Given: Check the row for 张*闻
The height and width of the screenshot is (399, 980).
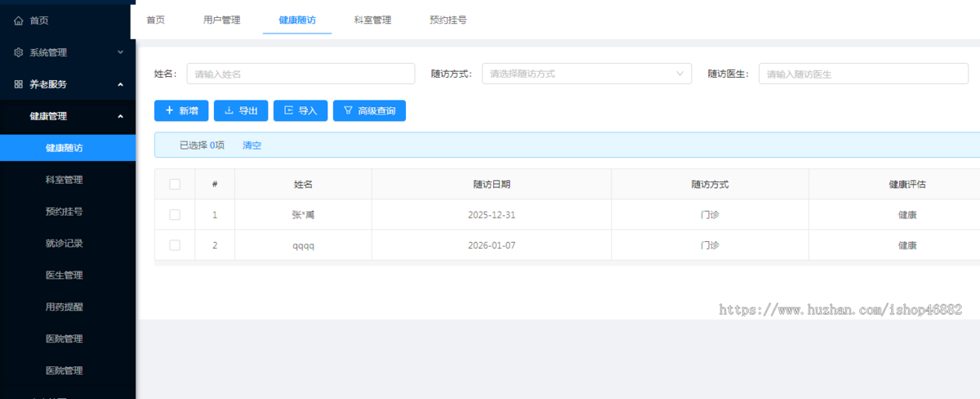Looking at the screenshot, I should point(175,215).
